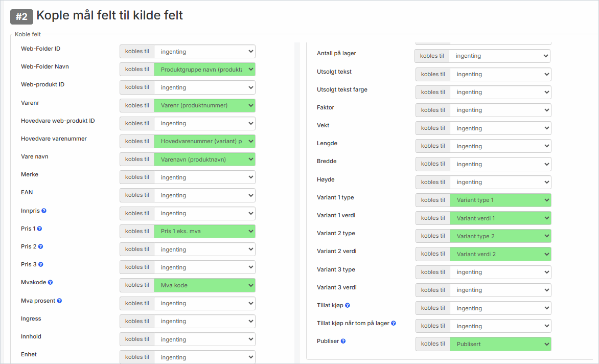
Task: Select the EAN source field dropdown
Action: coord(204,195)
